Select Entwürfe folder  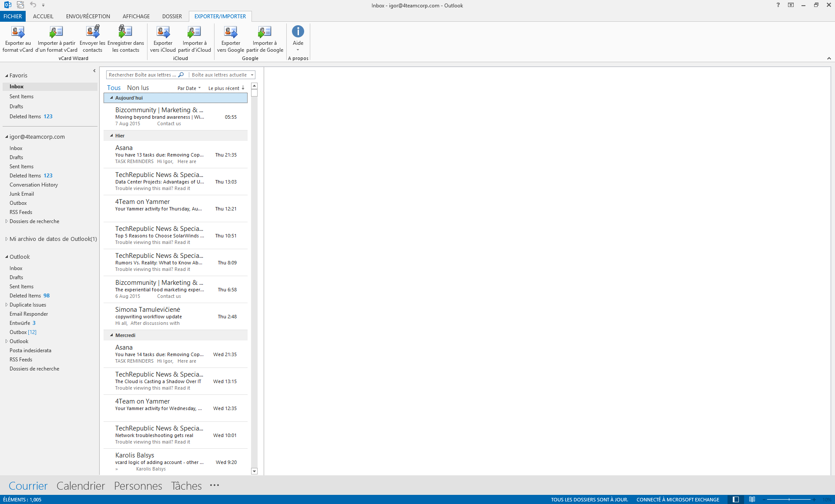coord(20,323)
